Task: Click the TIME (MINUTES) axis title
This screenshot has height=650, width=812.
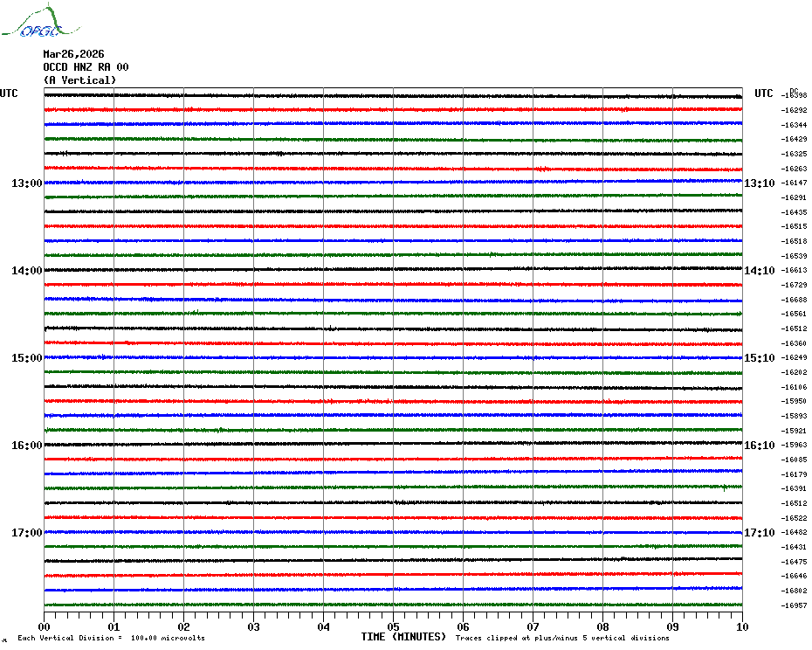Action: pyautogui.click(x=403, y=637)
